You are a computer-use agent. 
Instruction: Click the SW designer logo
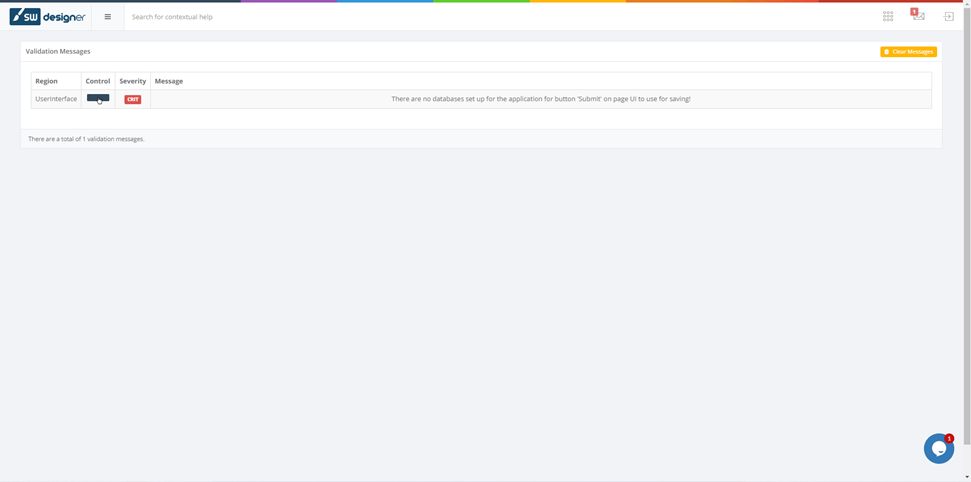47,17
